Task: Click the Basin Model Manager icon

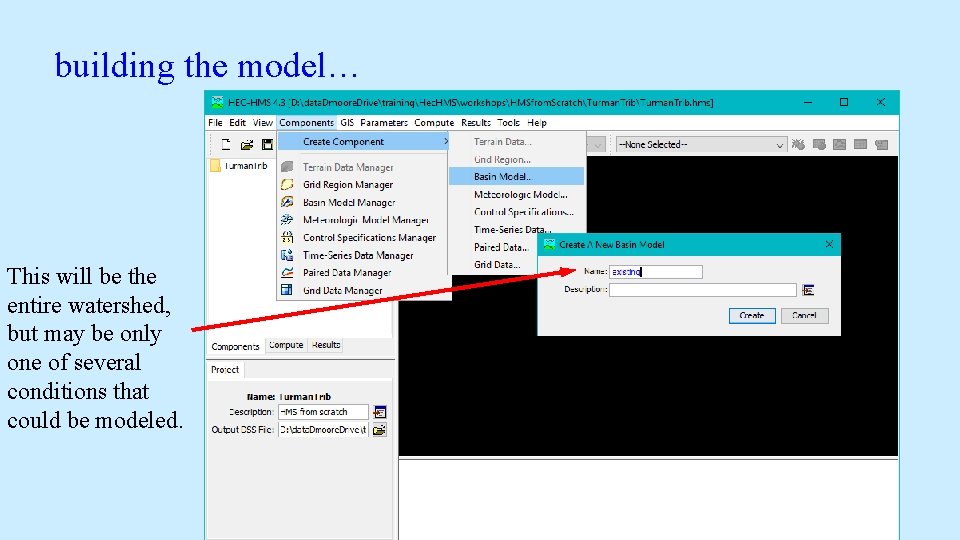Action: (287, 202)
